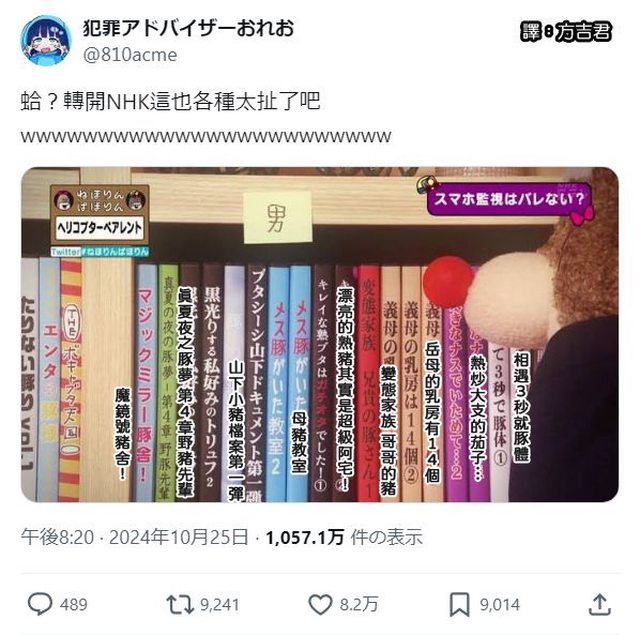
Task: Click the share upload icon
Action: [600, 604]
